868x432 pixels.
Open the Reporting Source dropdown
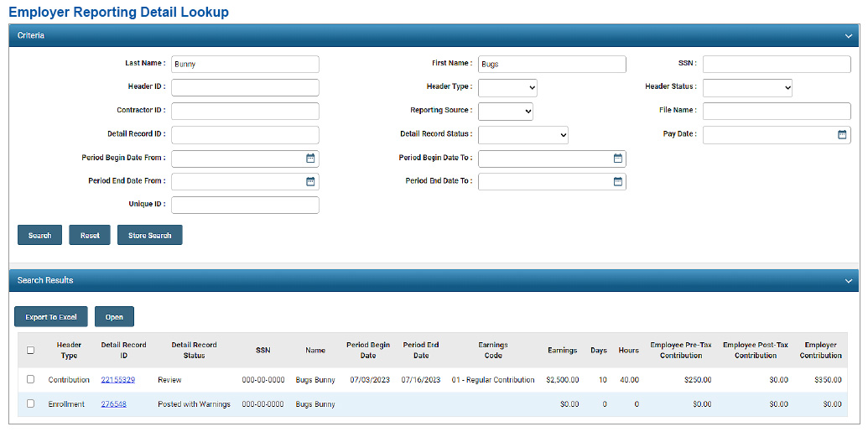[506, 111]
